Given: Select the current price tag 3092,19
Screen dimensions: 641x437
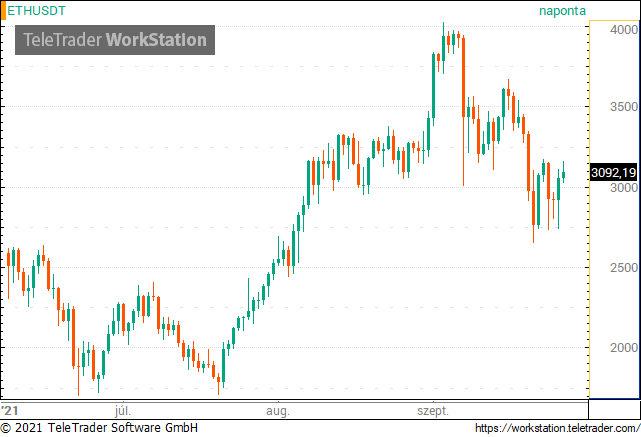Looking at the screenshot, I should point(614,173).
